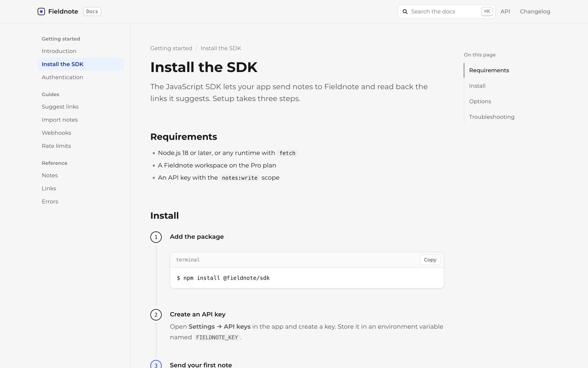Click the Fieldnote brand name

(x=63, y=11)
